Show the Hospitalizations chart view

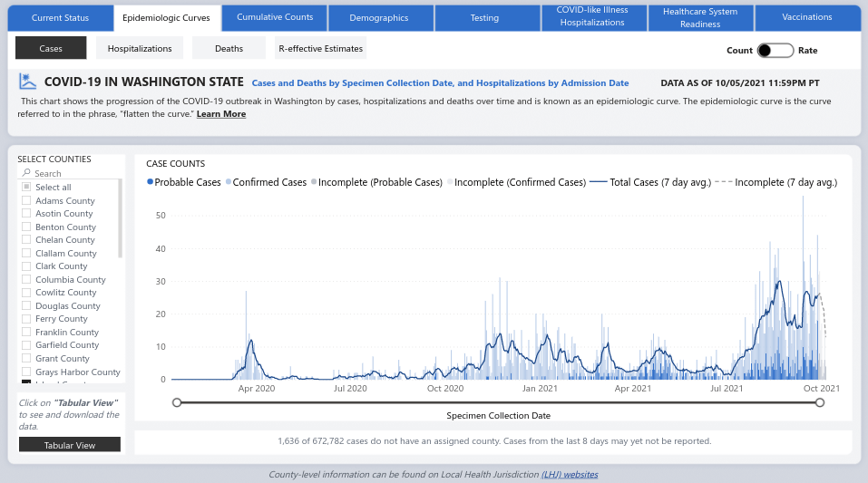pos(140,49)
